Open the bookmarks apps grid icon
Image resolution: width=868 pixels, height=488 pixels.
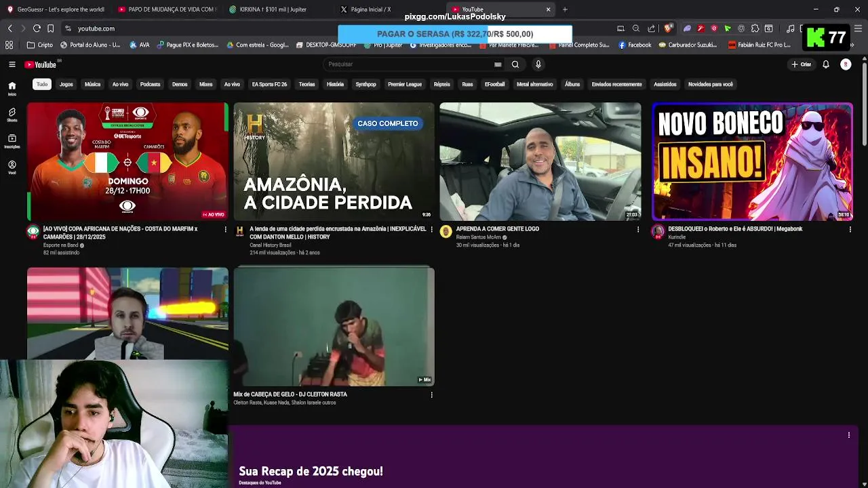point(9,45)
